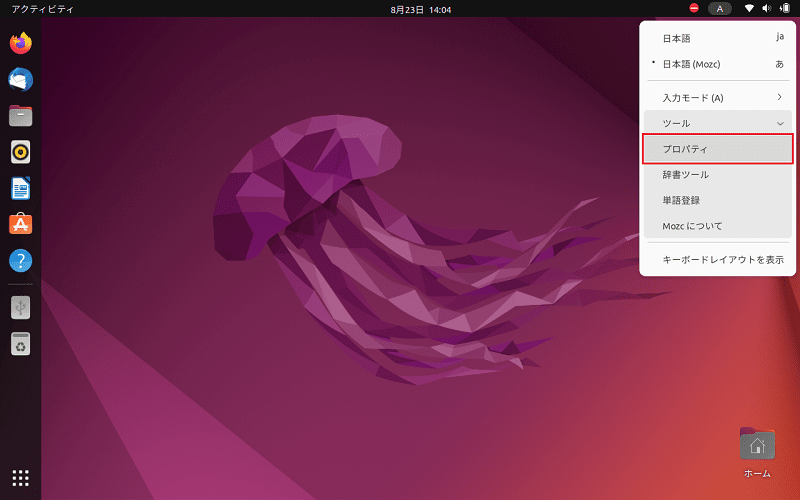Viewport: 800px width, 500px height.
Task: Open Firefox from the dock
Action: tap(20, 43)
